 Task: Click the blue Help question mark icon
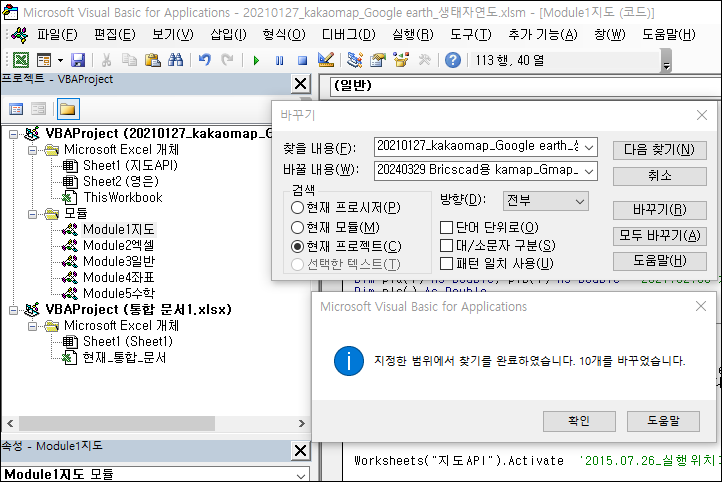pyautogui.click(x=453, y=60)
